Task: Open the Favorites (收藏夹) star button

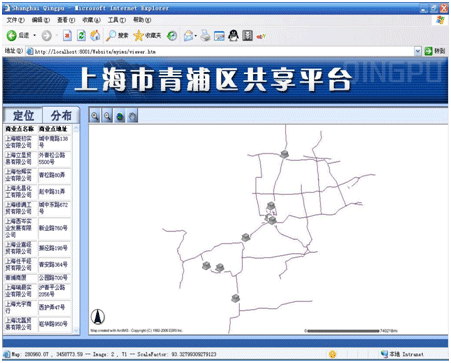Action: (147, 35)
